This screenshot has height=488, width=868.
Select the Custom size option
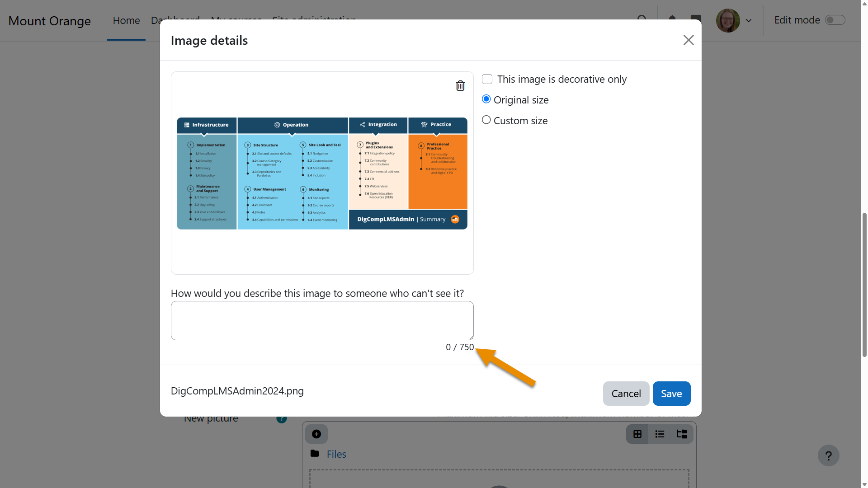[x=486, y=119]
